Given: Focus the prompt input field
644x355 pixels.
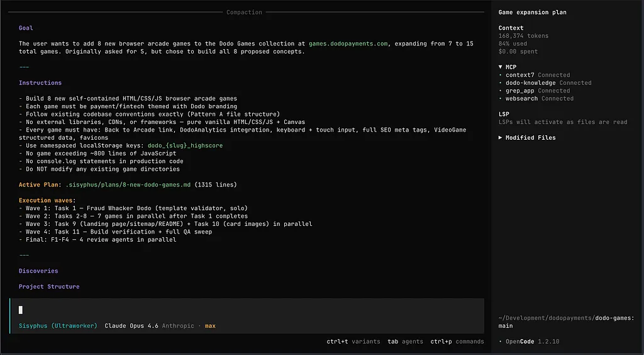Looking at the screenshot, I should click(245, 310).
